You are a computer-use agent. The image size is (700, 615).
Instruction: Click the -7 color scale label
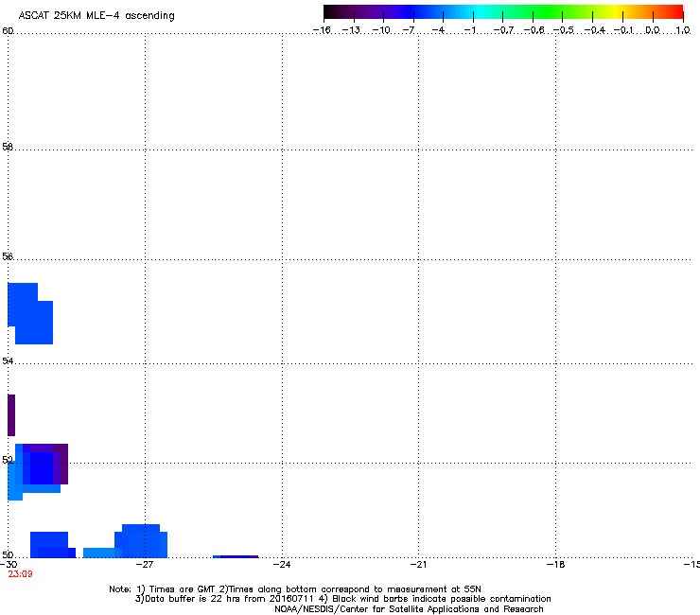409,30
